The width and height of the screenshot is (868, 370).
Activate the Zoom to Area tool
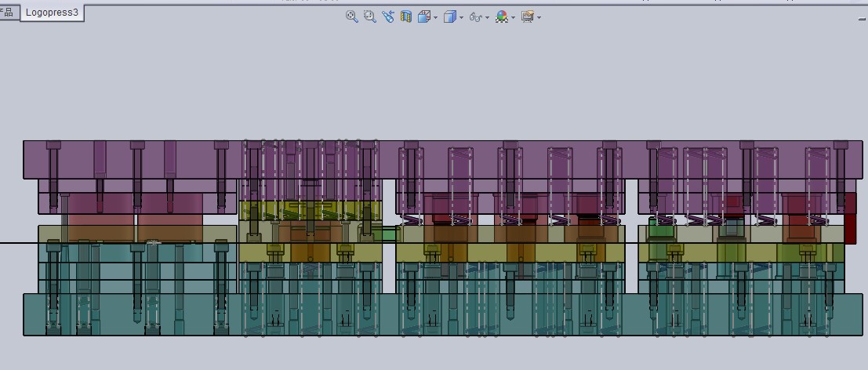click(x=370, y=16)
